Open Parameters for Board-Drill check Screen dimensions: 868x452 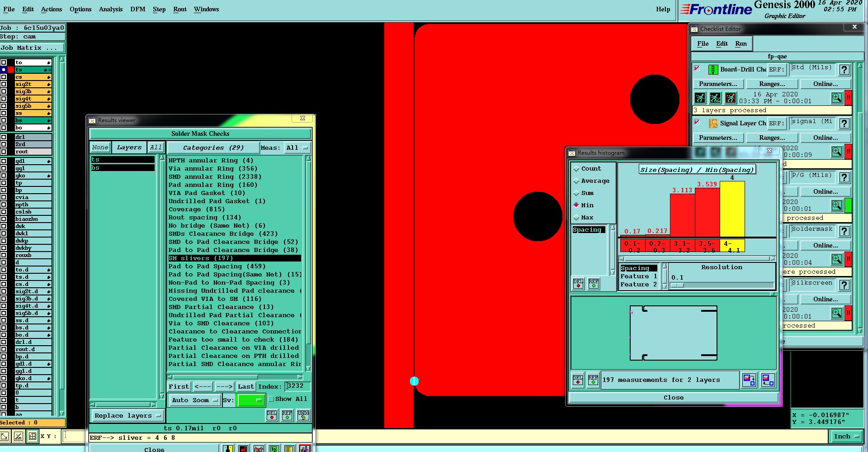click(718, 84)
